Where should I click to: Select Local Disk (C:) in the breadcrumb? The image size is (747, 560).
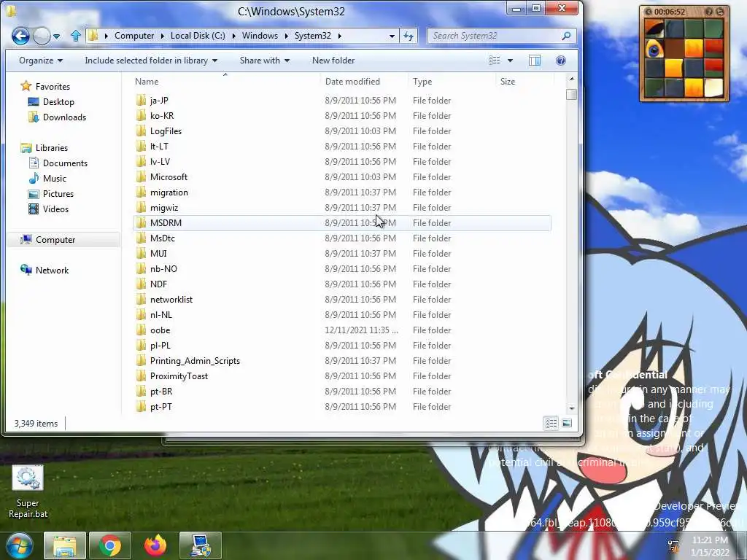point(198,36)
